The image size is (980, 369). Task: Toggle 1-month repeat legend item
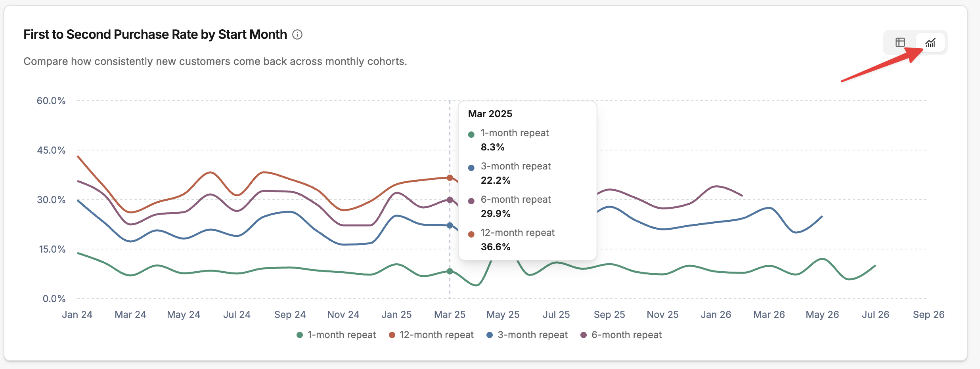(336, 335)
